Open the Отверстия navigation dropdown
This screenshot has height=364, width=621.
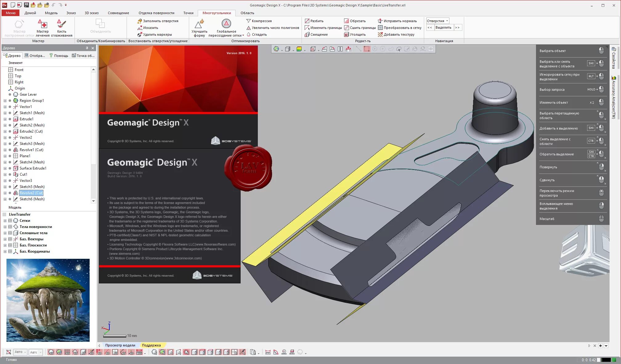tap(447, 21)
